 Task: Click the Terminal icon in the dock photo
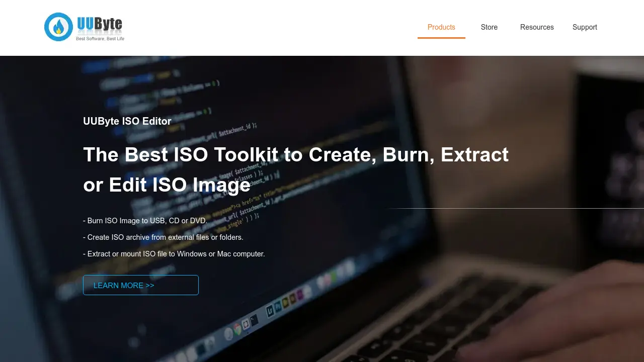(254, 319)
